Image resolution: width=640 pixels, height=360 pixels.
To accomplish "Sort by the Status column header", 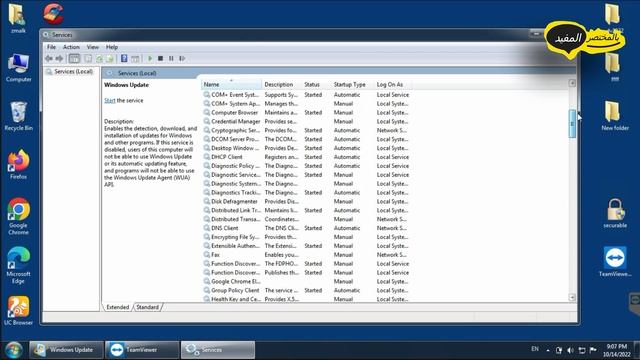I will click(316, 84).
